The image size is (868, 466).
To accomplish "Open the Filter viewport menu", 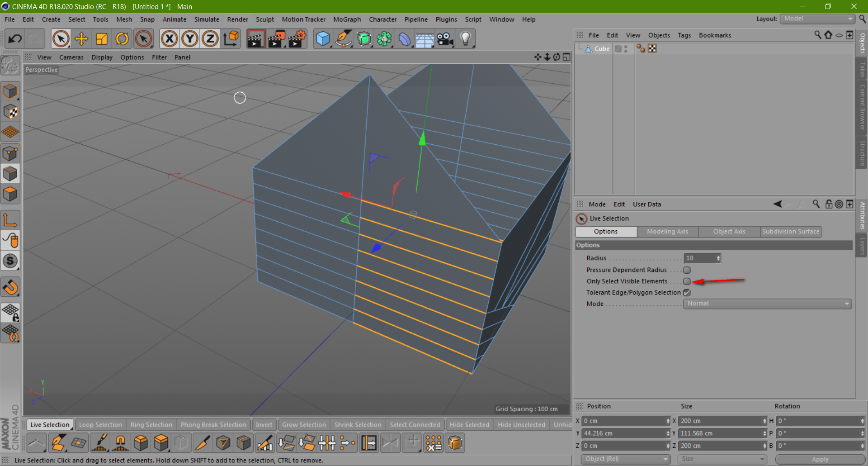I will click(x=159, y=57).
